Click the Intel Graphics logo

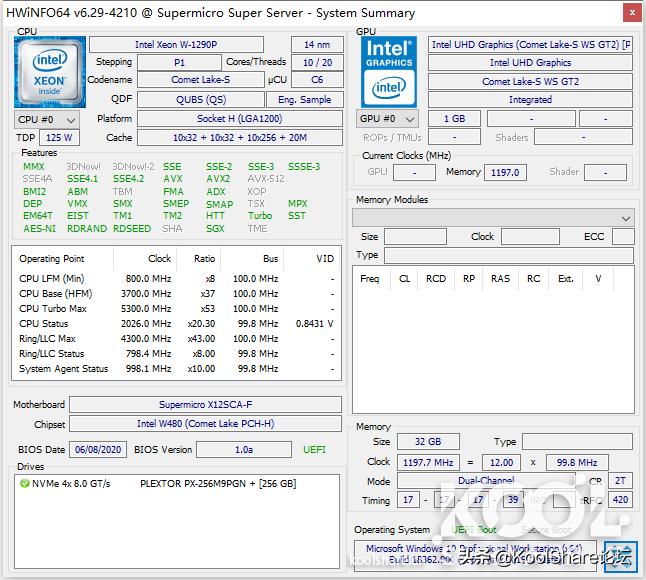(389, 72)
